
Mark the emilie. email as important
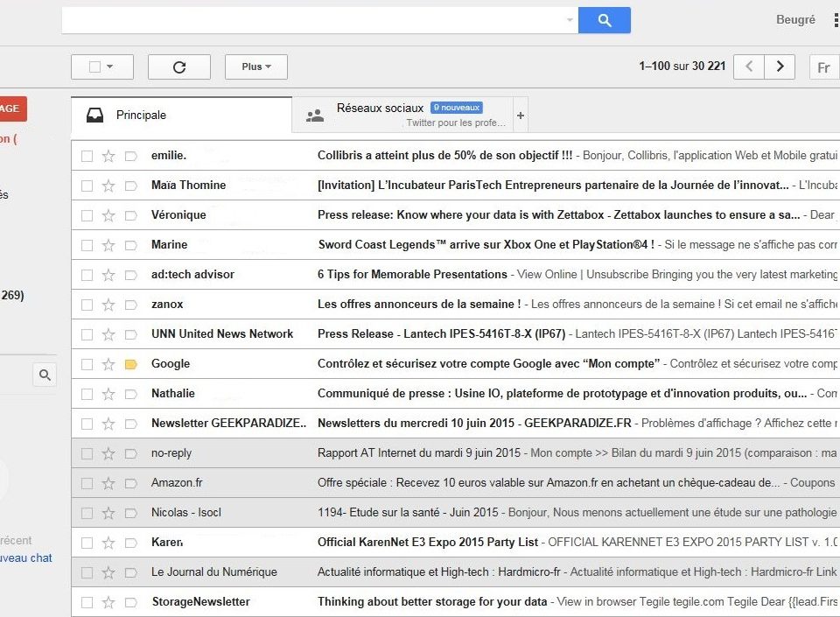pyautogui.click(x=130, y=157)
